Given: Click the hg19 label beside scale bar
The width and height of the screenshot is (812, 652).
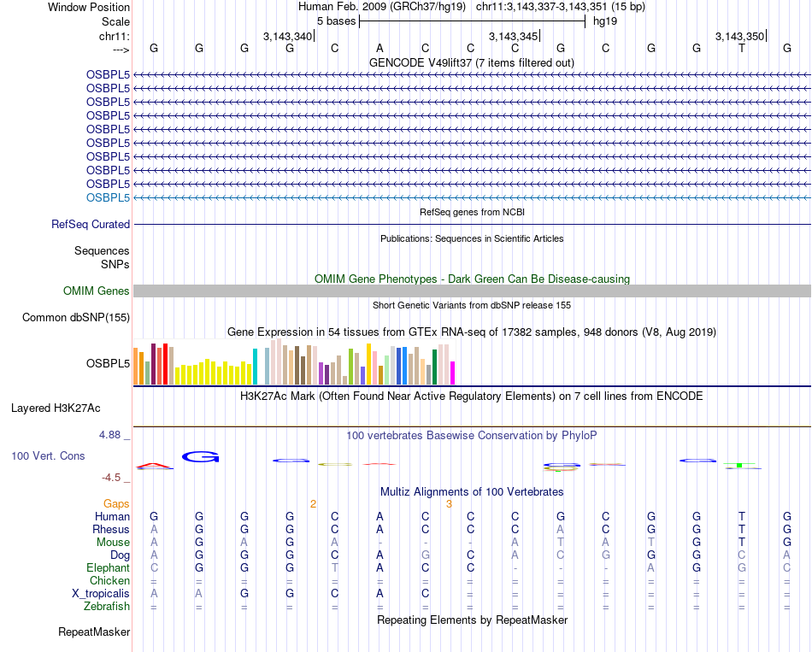Looking at the screenshot, I should point(605,21).
